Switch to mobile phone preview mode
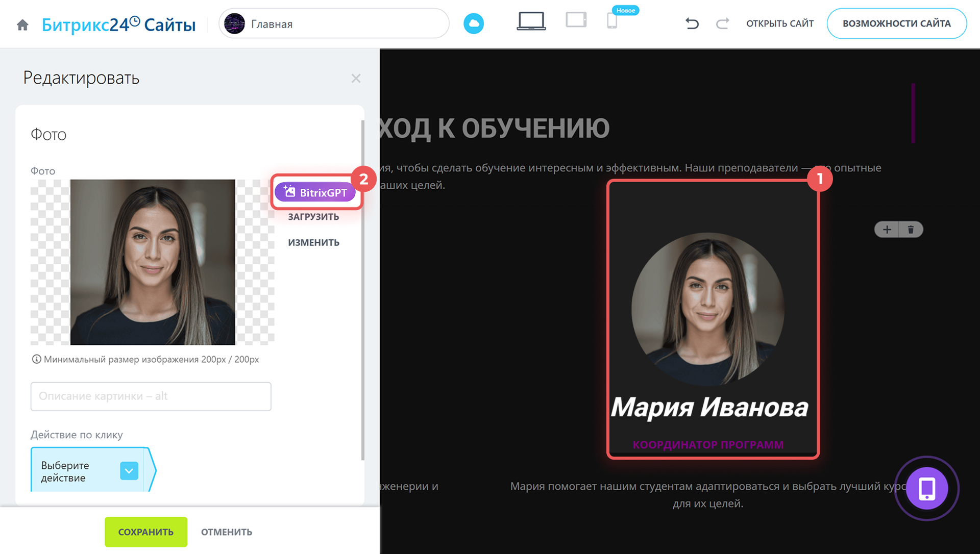The height and width of the screenshot is (554, 980). [x=612, y=21]
